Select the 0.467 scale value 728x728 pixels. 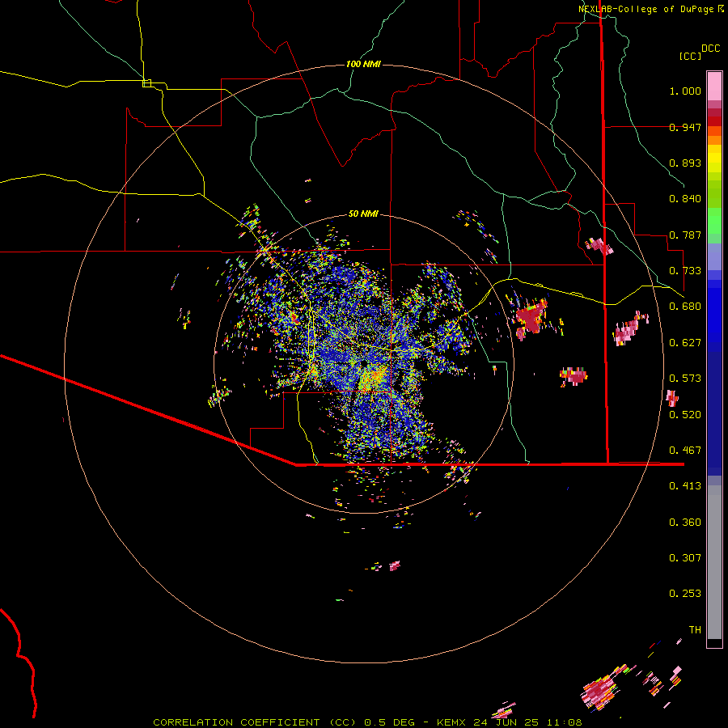685,451
